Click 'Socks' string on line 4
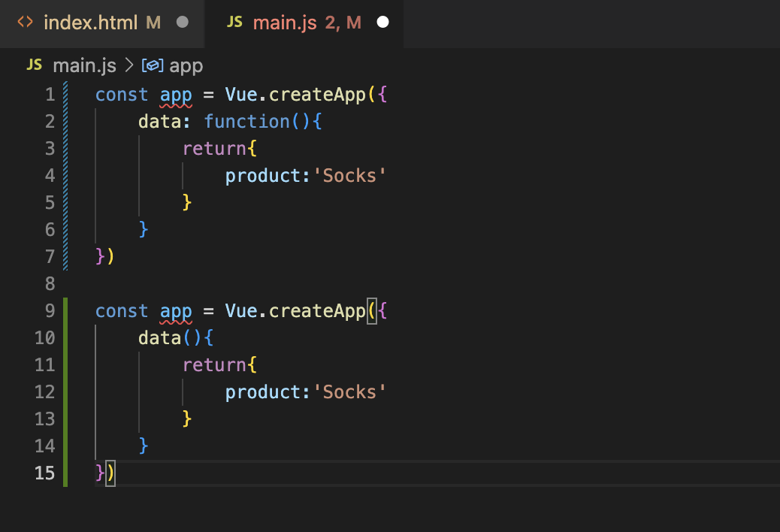Viewport: 780px width, 532px height. [349, 176]
